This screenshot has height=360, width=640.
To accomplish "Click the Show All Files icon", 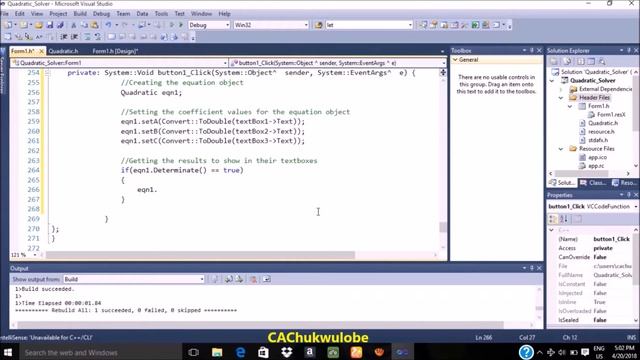I will (567, 62).
